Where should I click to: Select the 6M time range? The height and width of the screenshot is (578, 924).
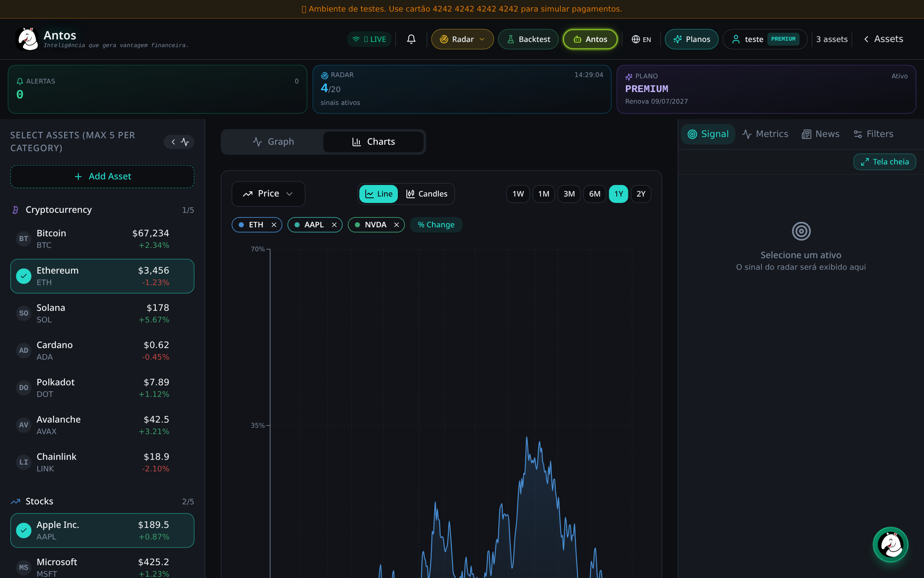595,194
